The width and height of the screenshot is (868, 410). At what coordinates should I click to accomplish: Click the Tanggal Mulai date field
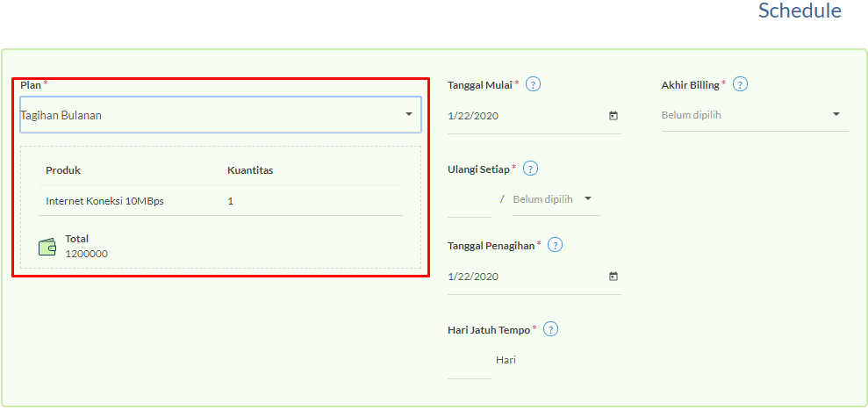[x=534, y=117]
